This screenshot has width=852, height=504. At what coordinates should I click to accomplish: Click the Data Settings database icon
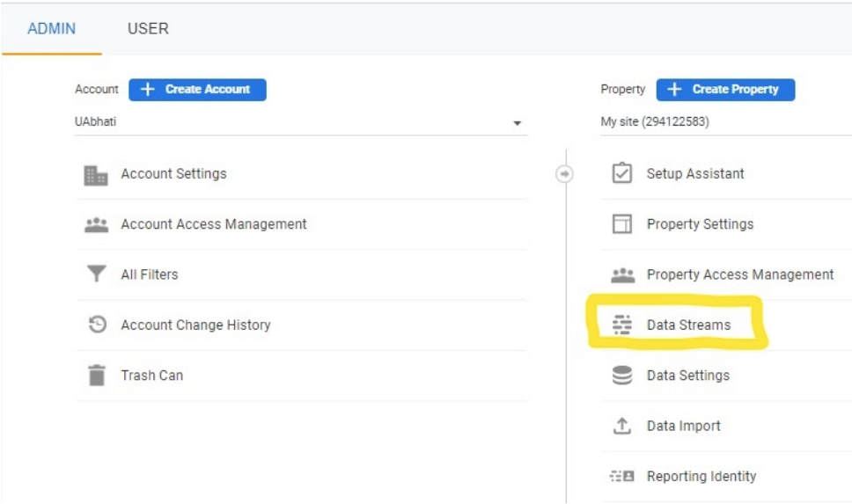pyautogui.click(x=622, y=375)
